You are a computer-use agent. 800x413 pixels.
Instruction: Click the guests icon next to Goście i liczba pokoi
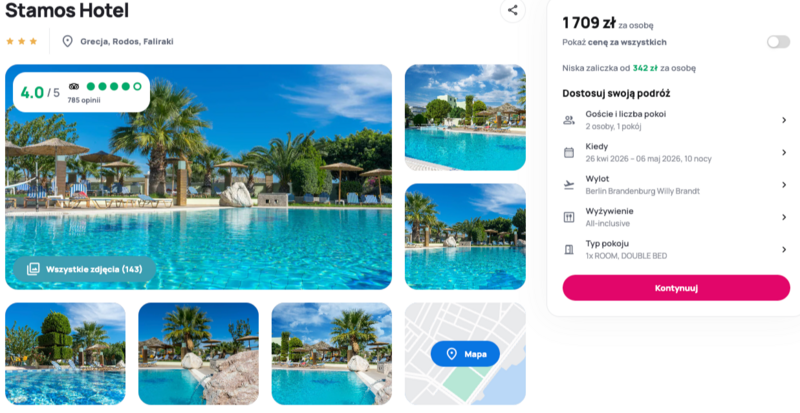pos(569,120)
